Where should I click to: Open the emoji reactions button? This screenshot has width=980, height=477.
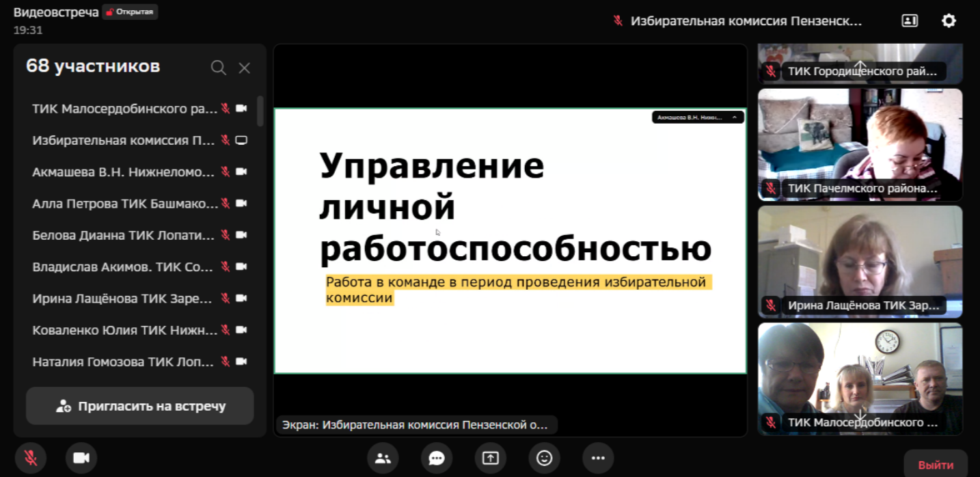tap(544, 458)
